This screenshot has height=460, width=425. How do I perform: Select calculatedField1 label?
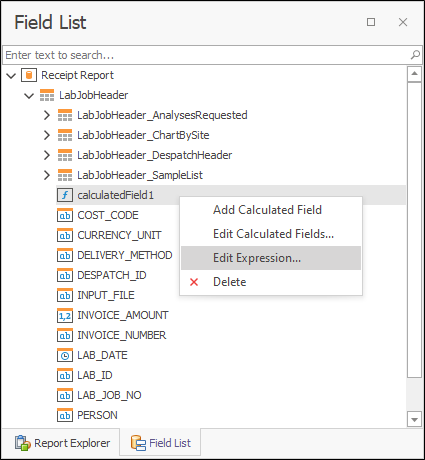point(116,195)
